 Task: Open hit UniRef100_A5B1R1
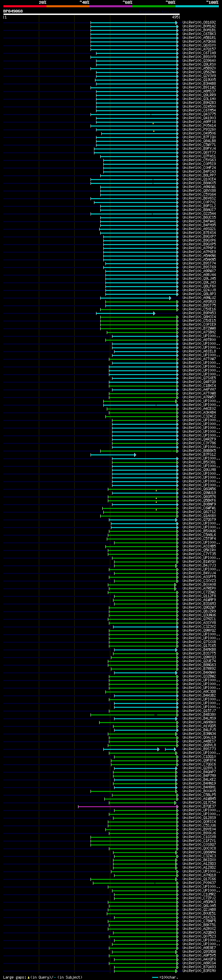(x=199, y=38)
